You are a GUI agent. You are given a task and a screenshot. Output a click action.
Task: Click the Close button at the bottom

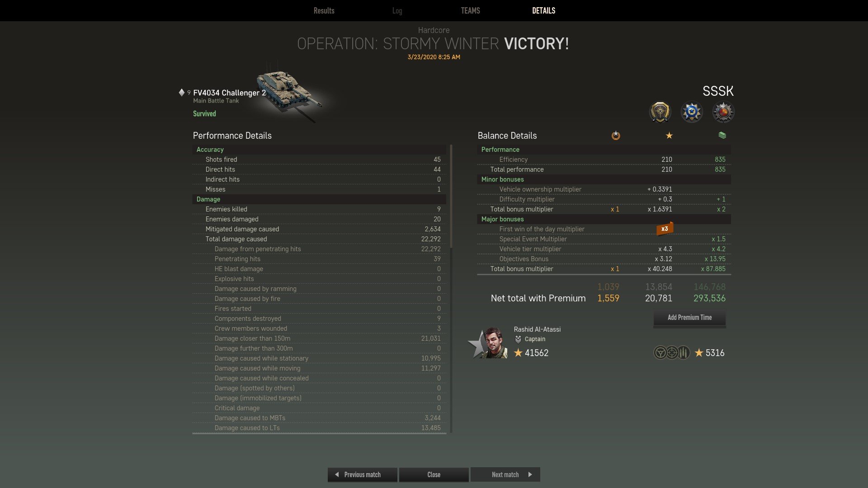434,474
